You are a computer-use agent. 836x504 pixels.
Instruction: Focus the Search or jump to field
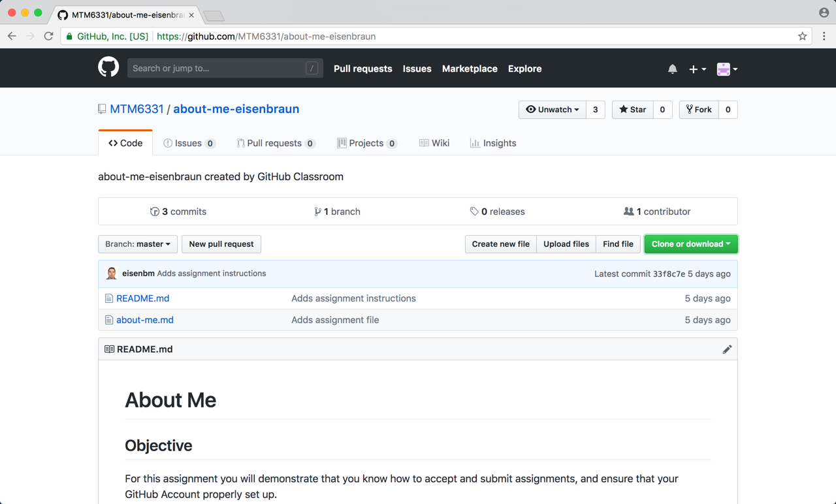pyautogui.click(x=225, y=68)
